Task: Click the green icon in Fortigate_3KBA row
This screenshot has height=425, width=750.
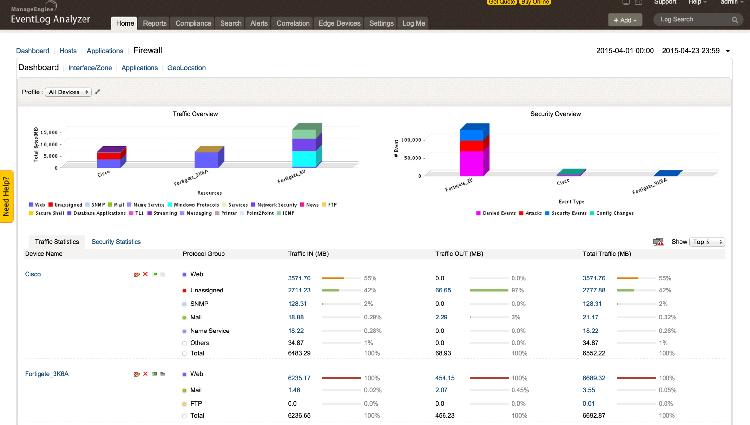Action: (153, 375)
